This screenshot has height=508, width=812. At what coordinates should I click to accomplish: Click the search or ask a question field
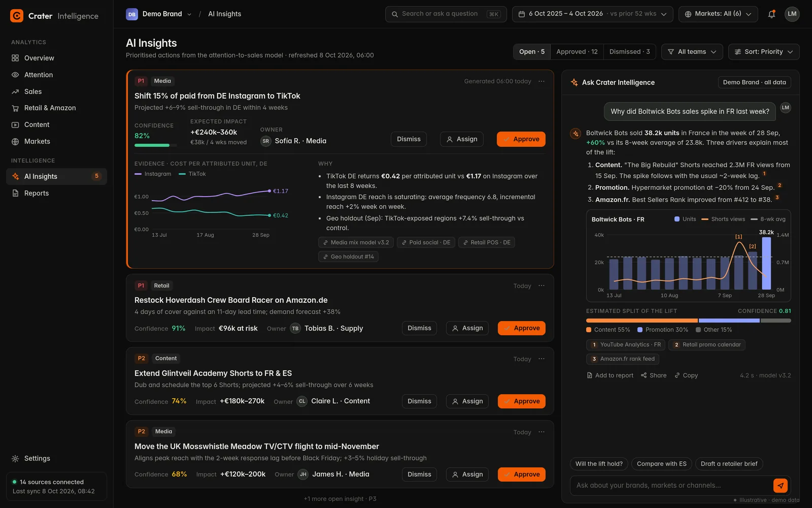click(x=446, y=14)
